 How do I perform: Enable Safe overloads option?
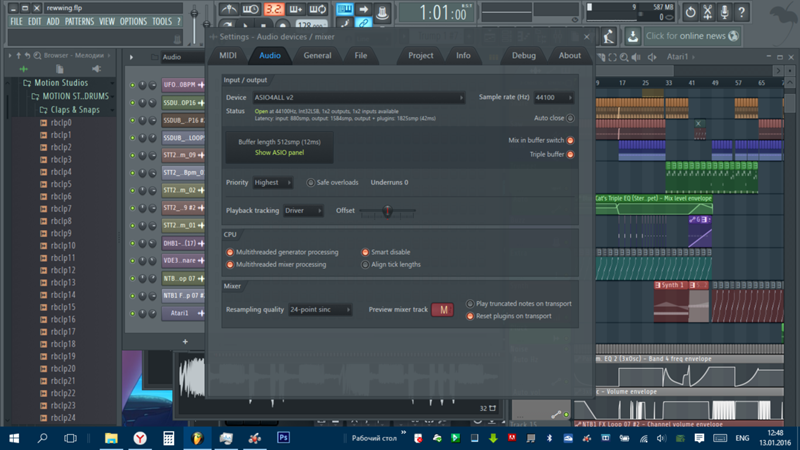pyautogui.click(x=310, y=183)
